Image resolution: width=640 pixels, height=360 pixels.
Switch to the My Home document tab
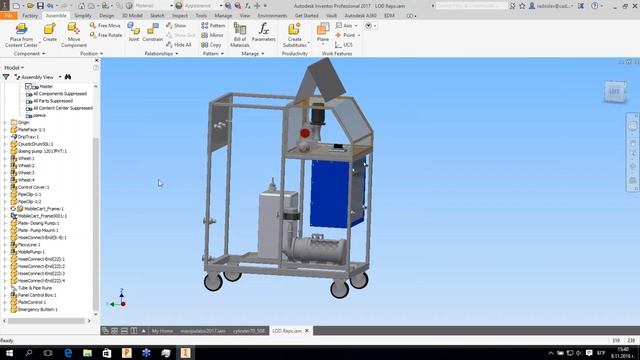[162, 331]
